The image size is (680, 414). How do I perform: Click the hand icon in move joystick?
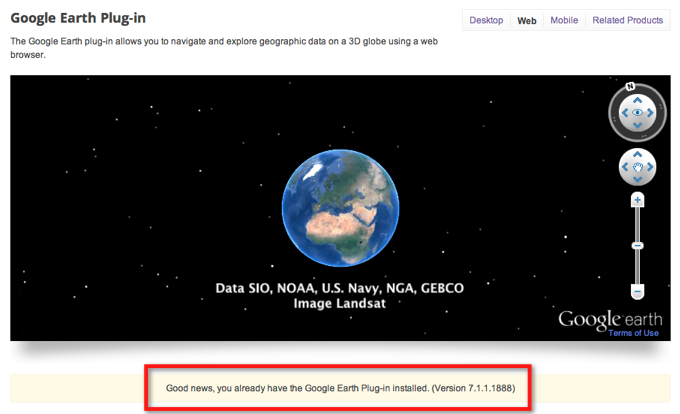[638, 167]
